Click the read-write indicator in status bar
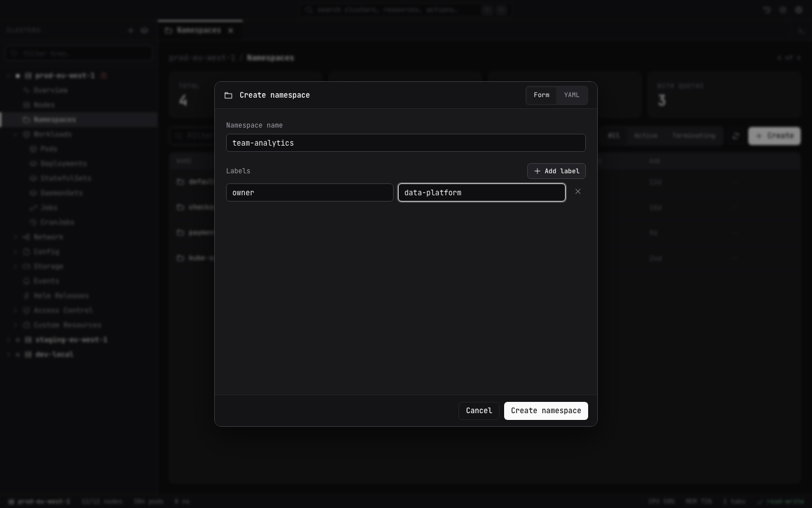 [782, 501]
